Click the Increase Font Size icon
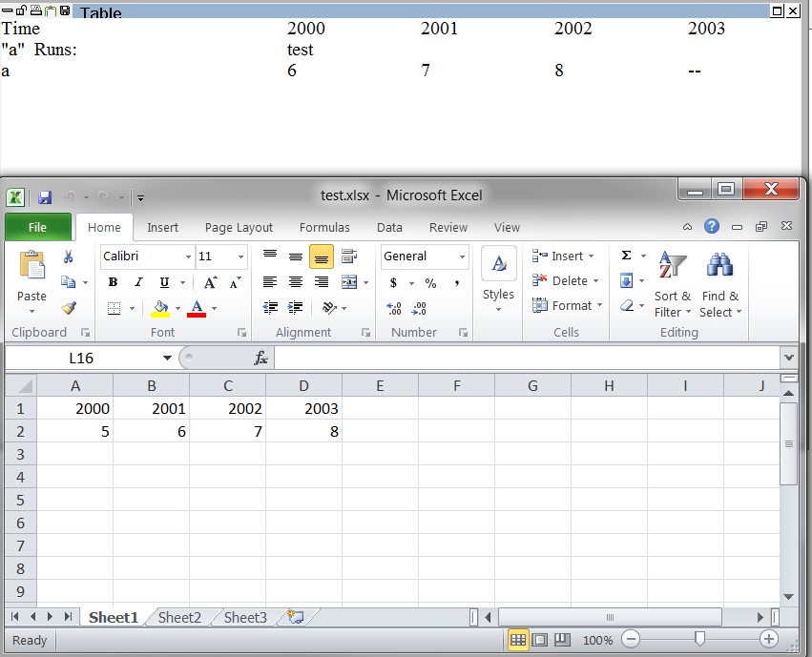This screenshot has height=657, width=812. point(210,282)
